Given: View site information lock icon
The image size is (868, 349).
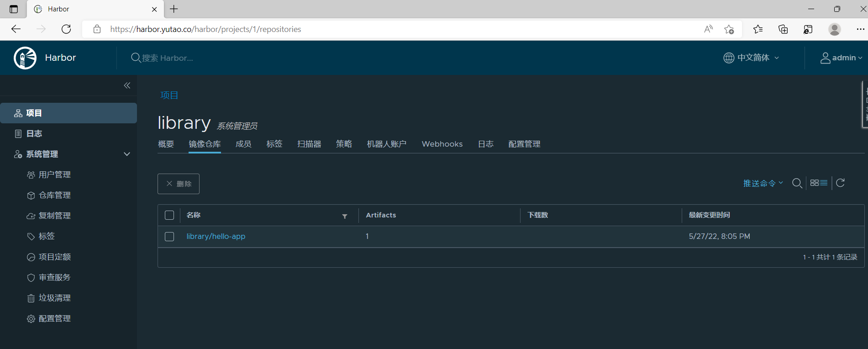Looking at the screenshot, I should click(97, 29).
